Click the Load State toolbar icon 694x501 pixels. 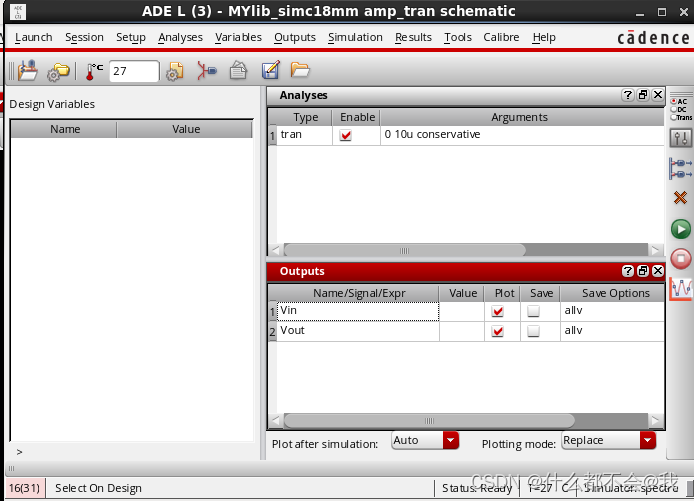27,71
